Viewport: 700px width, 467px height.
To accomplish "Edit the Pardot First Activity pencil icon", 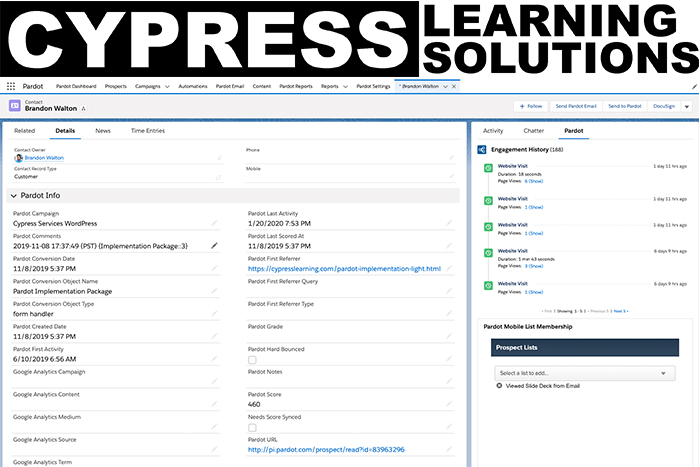I will (214, 359).
